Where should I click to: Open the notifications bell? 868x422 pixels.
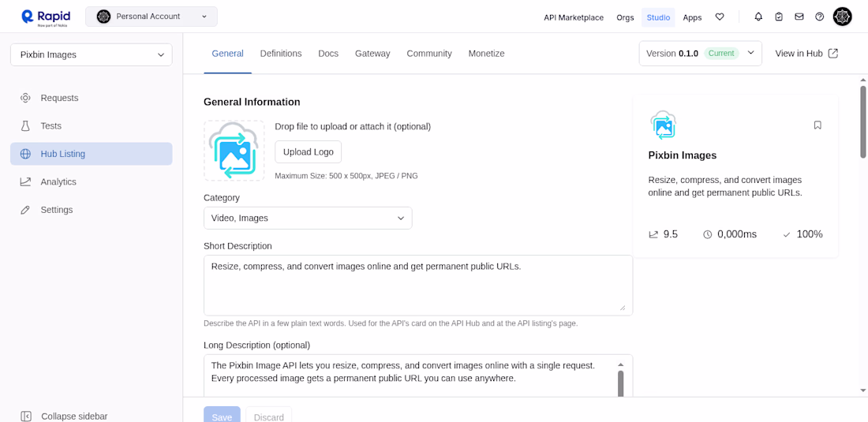758,17
